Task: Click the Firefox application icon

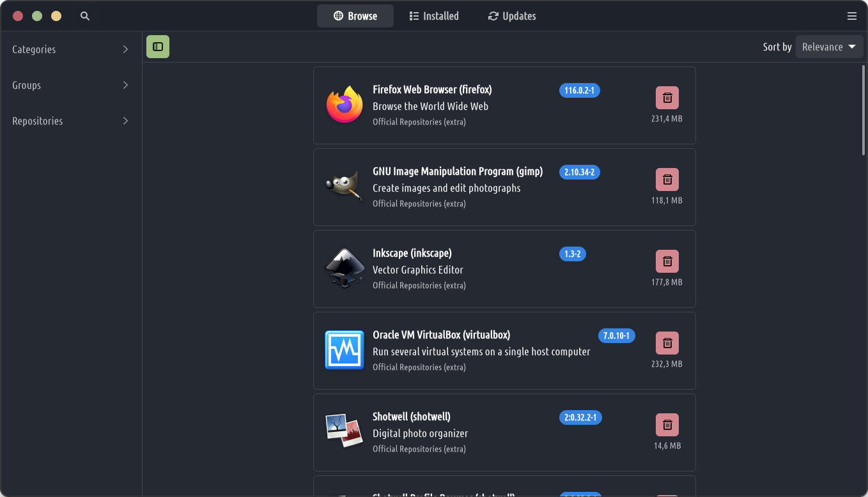Action: (x=345, y=105)
